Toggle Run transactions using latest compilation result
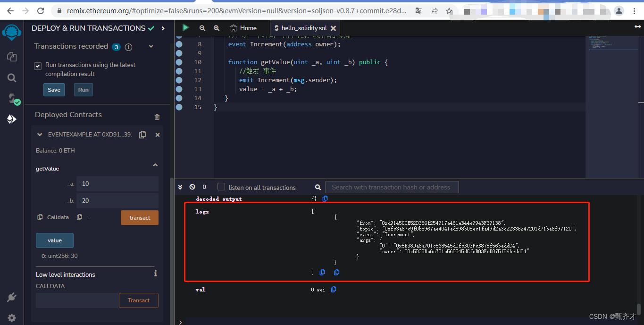This screenshot has height=325, width=644. point(38,66)
